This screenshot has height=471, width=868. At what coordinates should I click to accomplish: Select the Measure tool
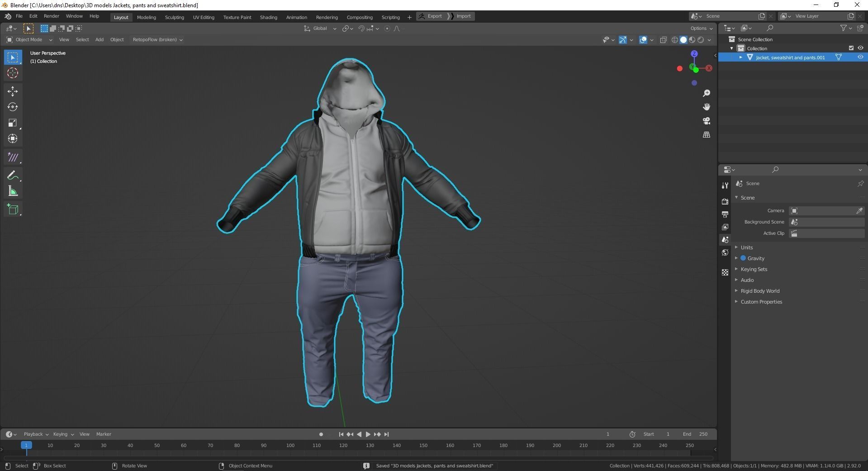(13, 191)
